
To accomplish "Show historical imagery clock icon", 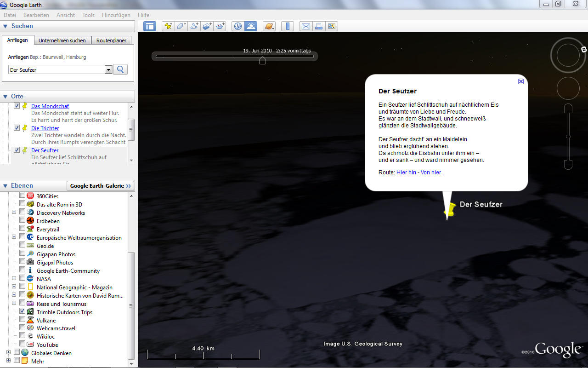I will pyautogui.click(x=237, y=26).
